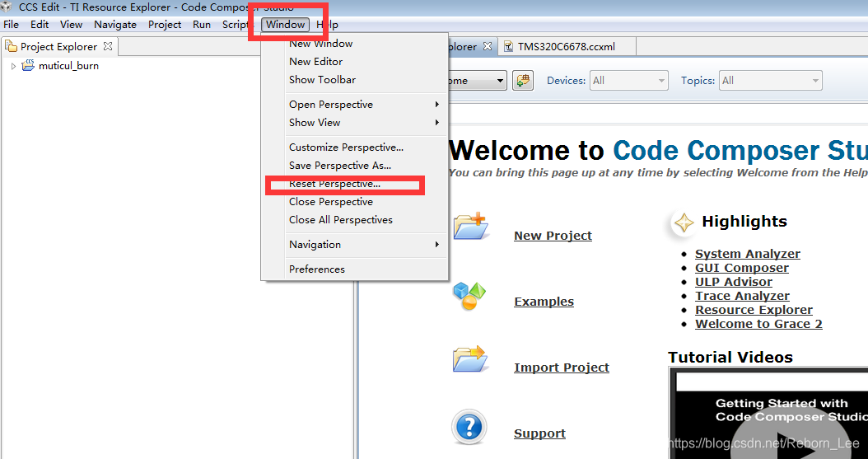This screenshot has height=459, width=868.
Task: Open the Edit menu
Action: point(40,25)
